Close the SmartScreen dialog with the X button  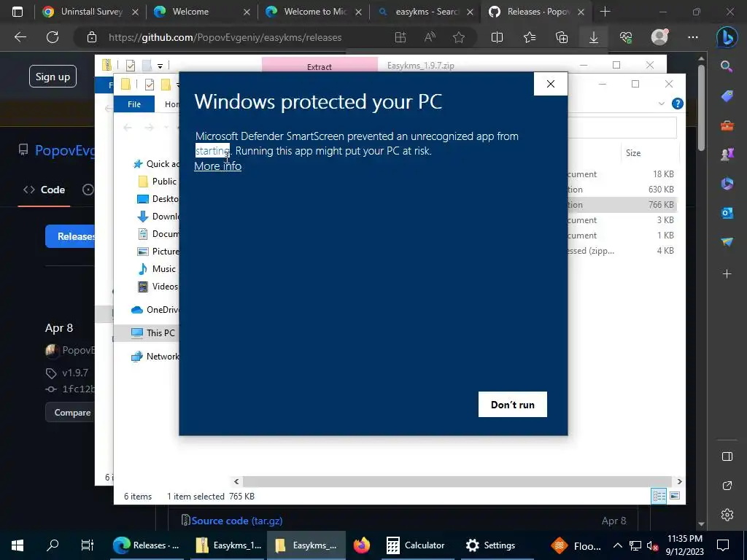[x=551, y=84]
